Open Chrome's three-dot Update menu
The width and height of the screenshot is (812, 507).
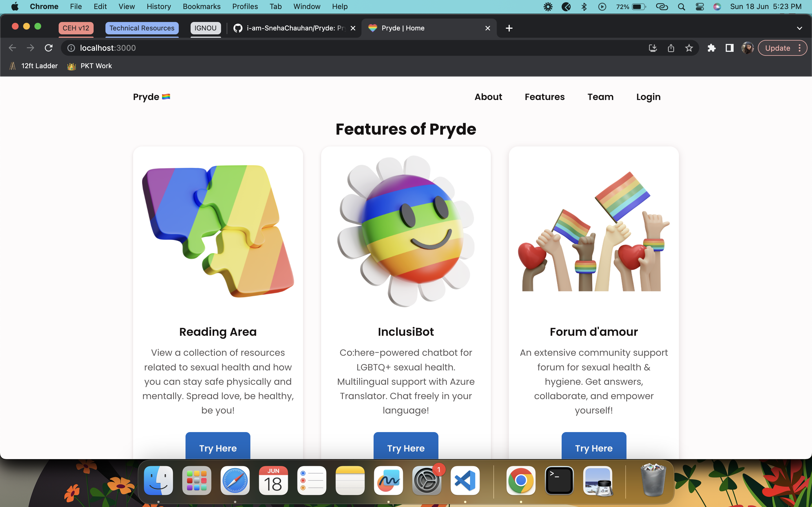coord(800,48)
